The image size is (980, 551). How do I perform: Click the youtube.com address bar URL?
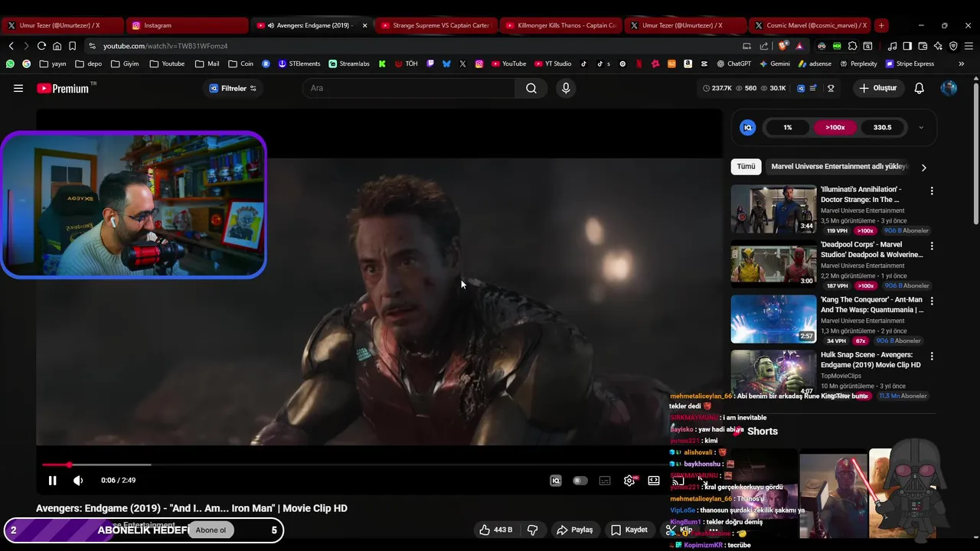(x=165, y=46)
